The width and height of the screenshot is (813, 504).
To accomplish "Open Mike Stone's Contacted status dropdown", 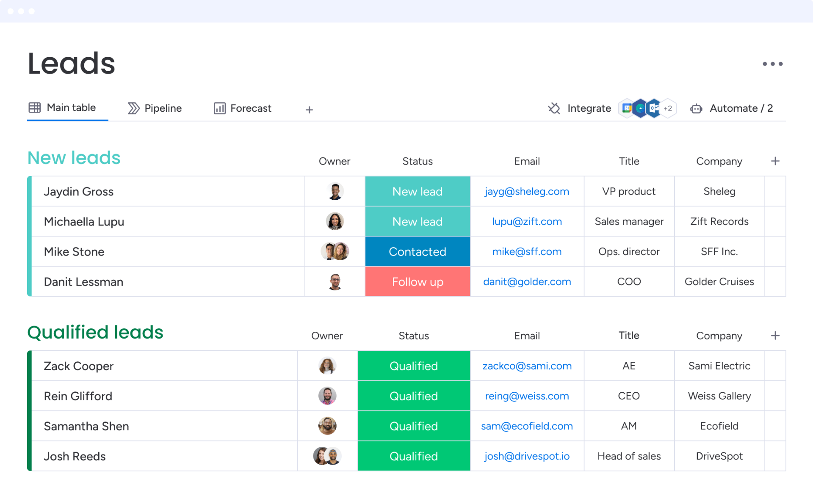I will 417,252.
